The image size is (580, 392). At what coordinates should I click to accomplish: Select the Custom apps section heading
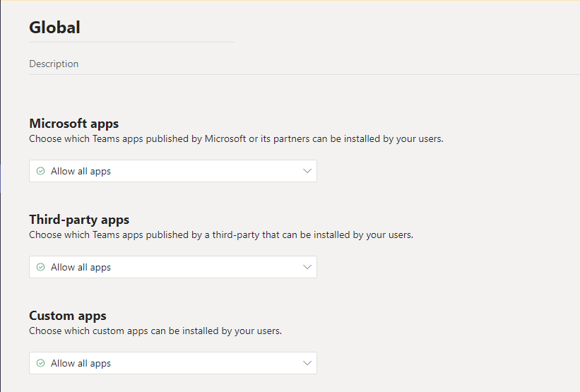point(68,316)
